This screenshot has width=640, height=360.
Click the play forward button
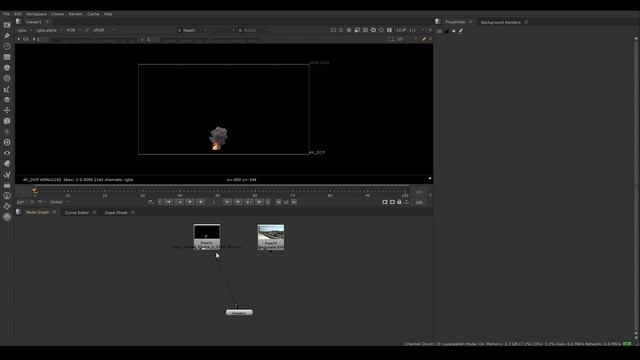click(x=227, y=202)
